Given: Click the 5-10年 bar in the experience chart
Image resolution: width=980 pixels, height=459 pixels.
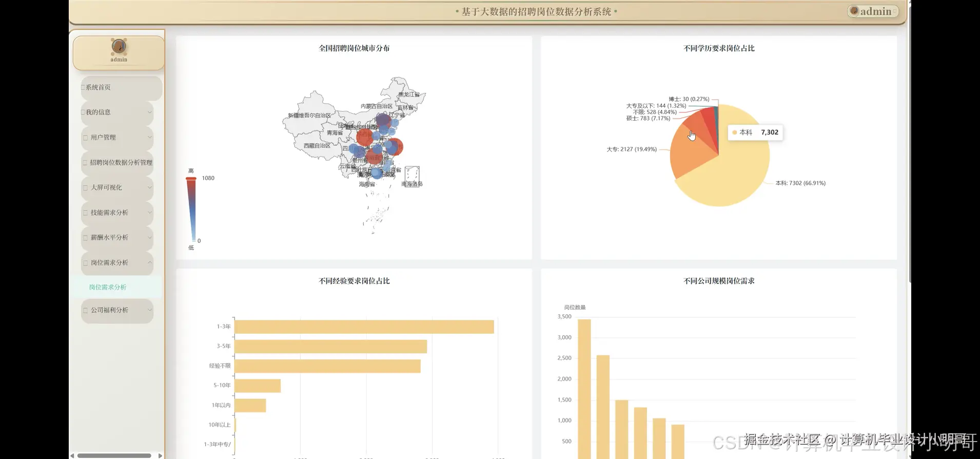Looking at the screenshot, I should click(x=258, y=386).
